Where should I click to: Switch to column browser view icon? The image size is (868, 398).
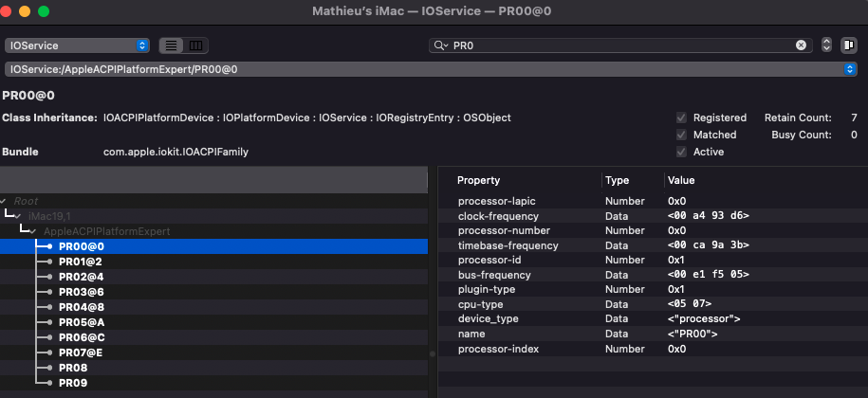pyautogui.click(x=195, y=45)
